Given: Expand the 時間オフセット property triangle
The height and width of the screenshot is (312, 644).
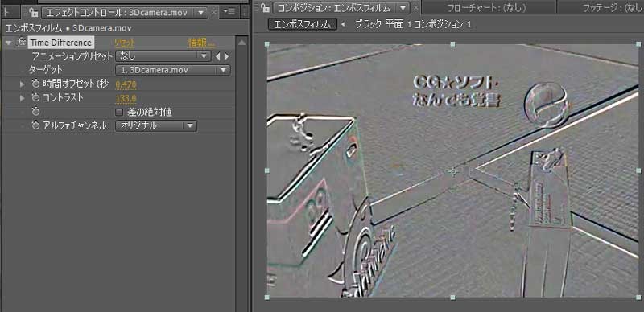Looking at the screenshot, I should 23,84.
